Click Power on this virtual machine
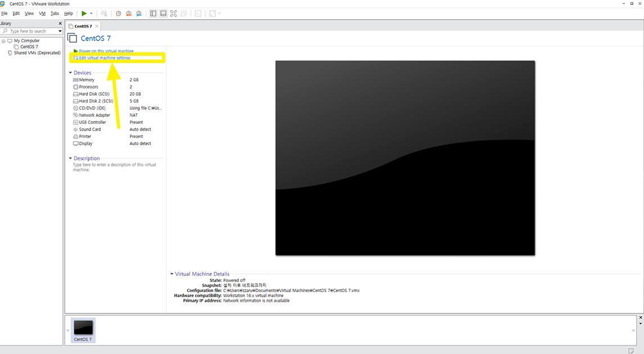The image size is (644, 354). point(106,51)
